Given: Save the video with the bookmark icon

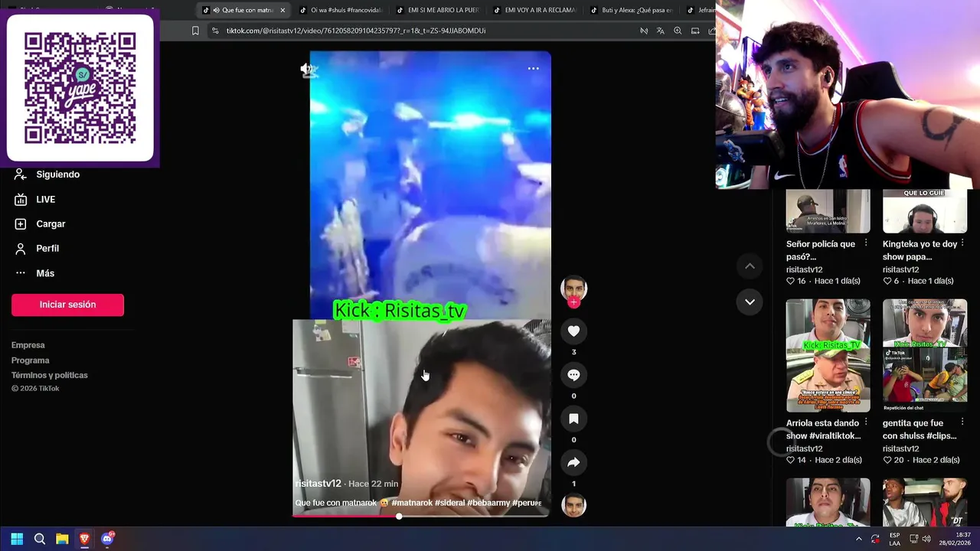Looking at the screenshot, I should click(x=573, y=419).
